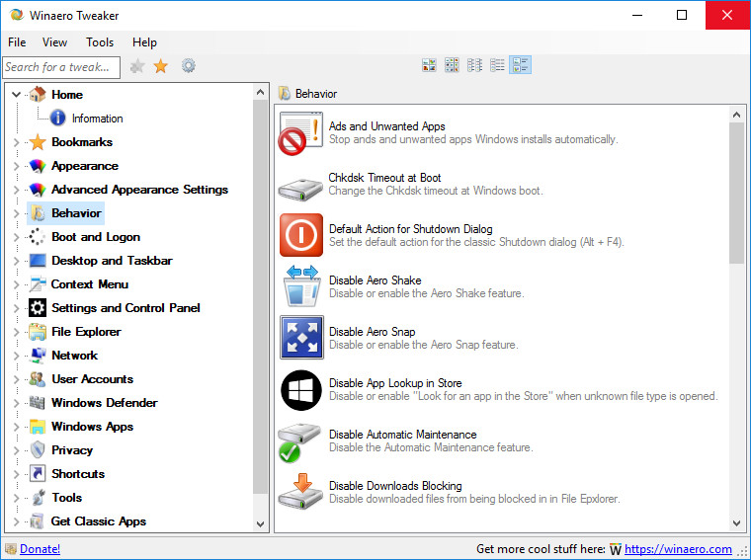Click the Disable Downloads Blocking icon

(300, 492)
